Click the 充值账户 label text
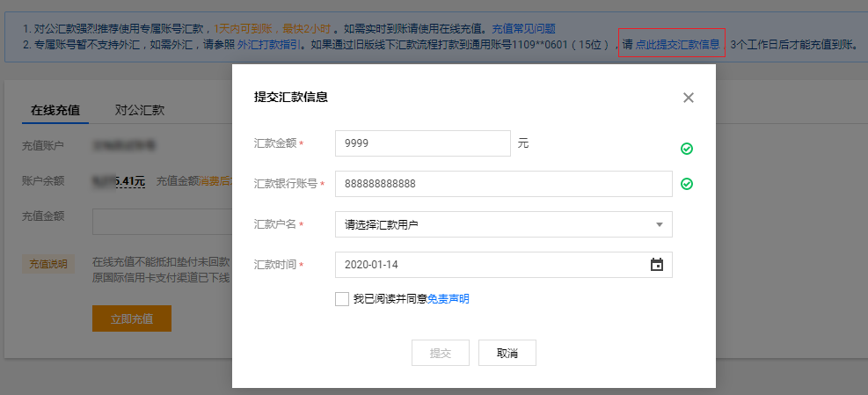 coord(42,146)
